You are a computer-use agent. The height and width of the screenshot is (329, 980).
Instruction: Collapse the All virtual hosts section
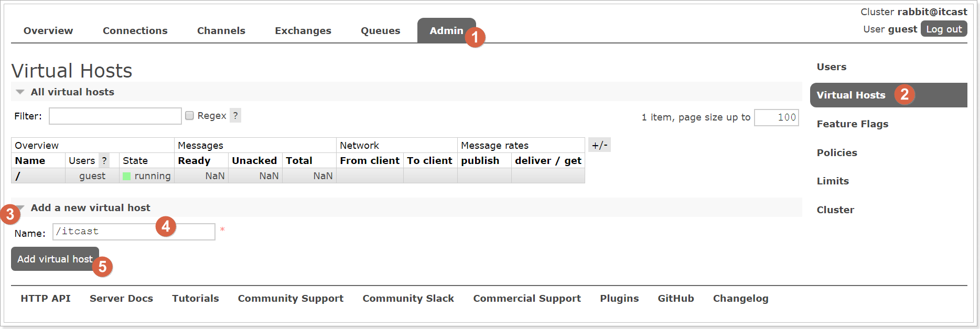[20, 92]
